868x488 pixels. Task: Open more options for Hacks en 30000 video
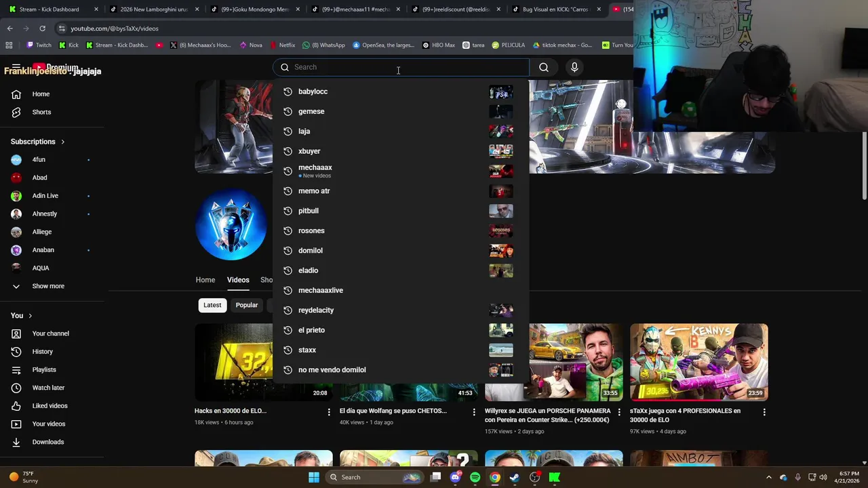coord(329,411)
